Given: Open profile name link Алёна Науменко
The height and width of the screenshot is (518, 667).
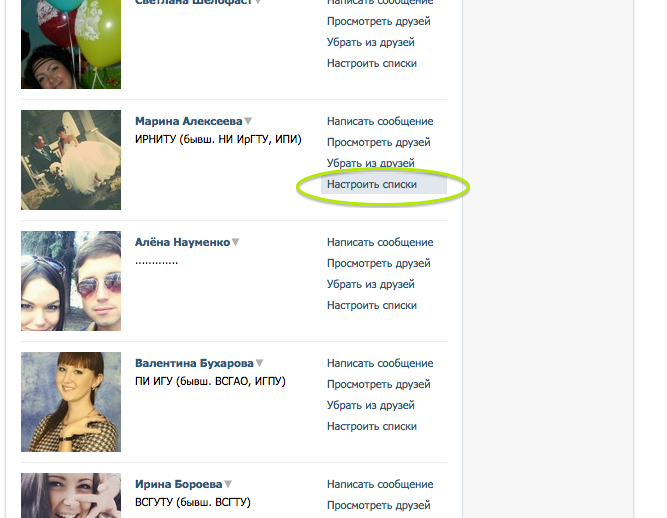Looking at the screenshot, I should 182,242.
